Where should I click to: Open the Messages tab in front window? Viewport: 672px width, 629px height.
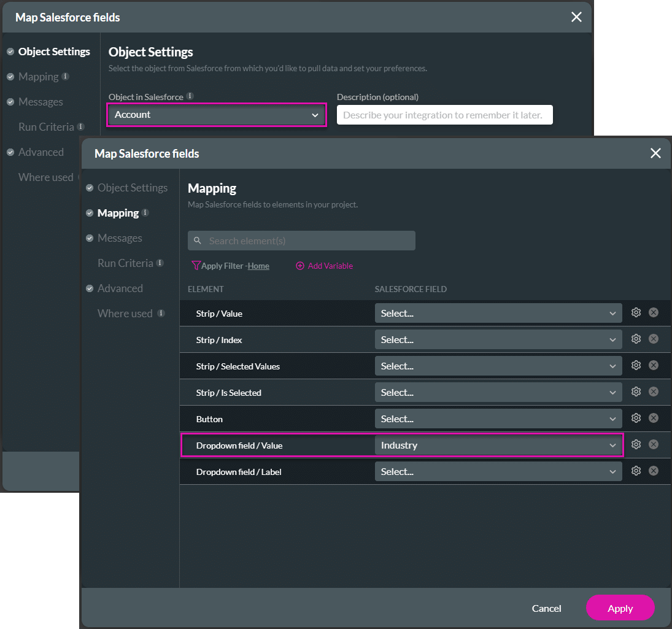coord(120,238)
